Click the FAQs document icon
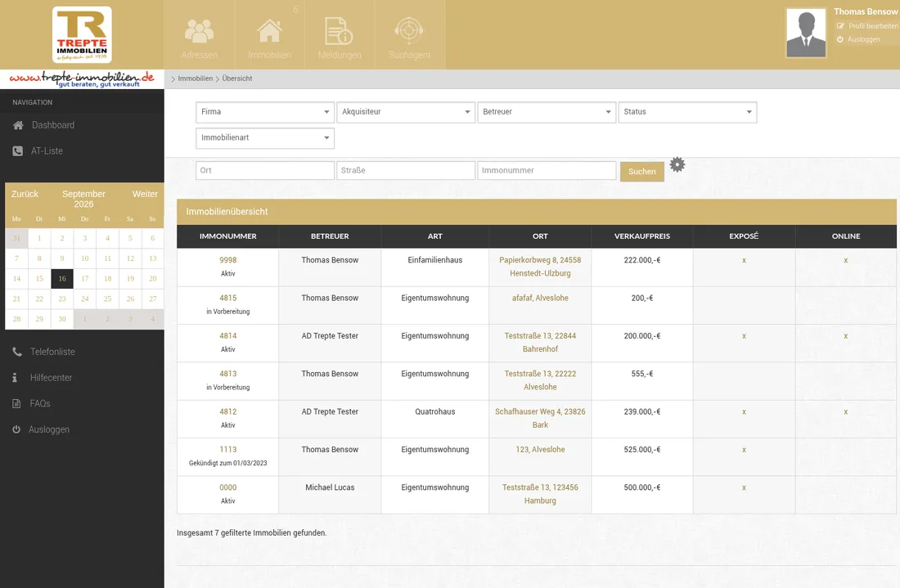 [x=16, y=403]
